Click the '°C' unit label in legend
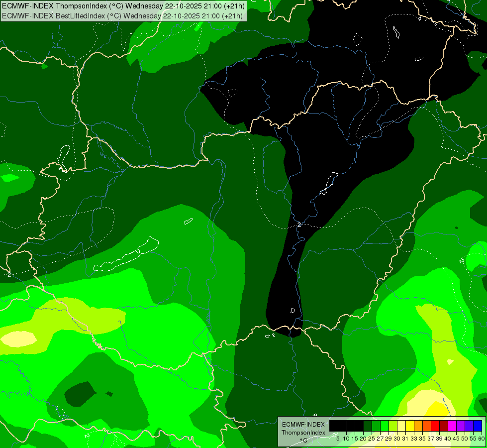487x448 pixels. [304, 441]
